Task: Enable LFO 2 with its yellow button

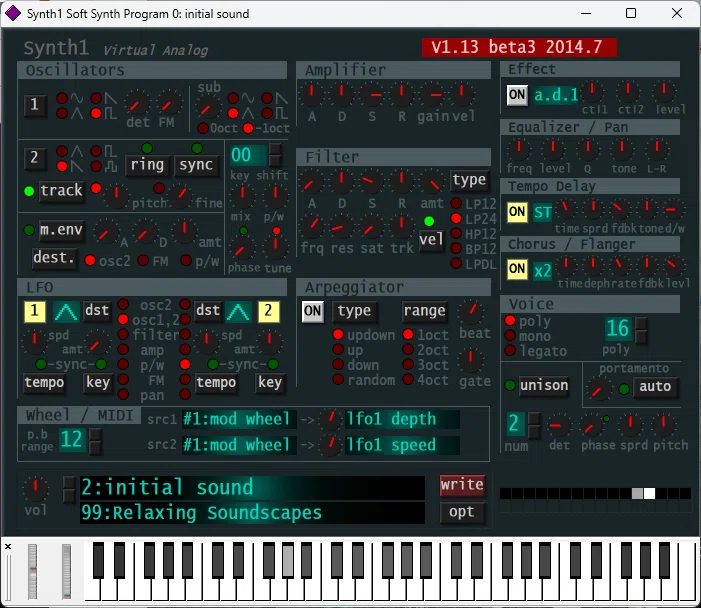Action: (269, 311)
